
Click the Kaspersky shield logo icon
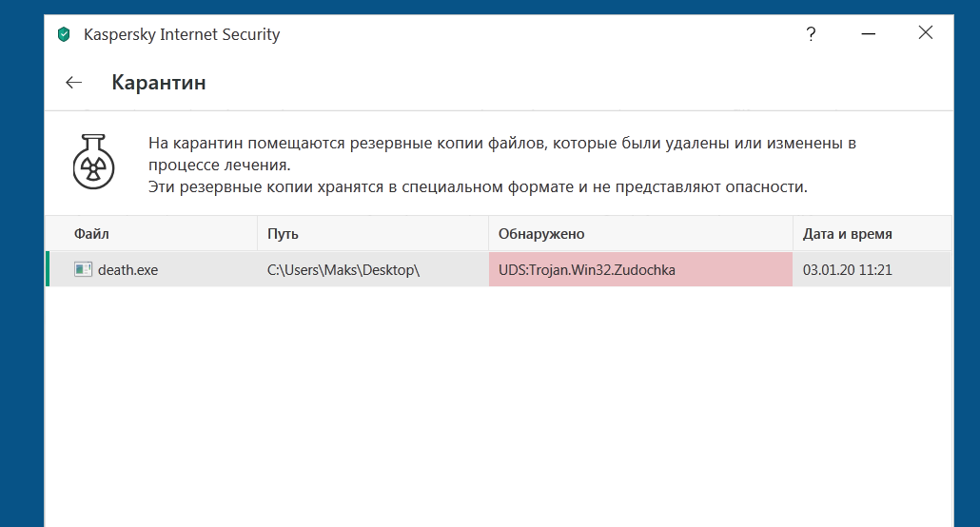(64, 35)
